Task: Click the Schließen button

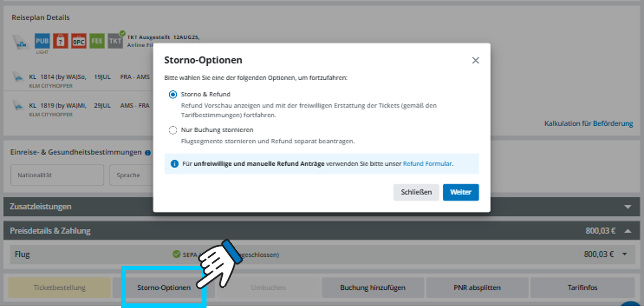Action: [x=416, y=192]
